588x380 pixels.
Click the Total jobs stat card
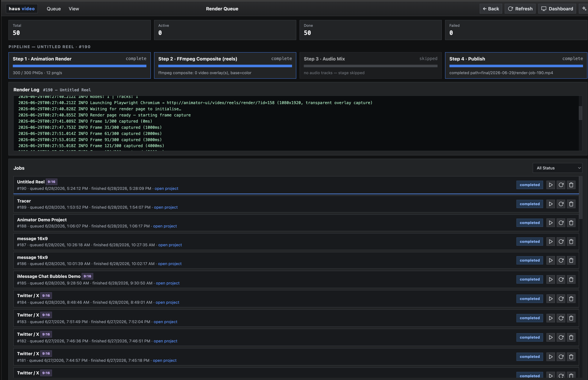coord(80,30)
